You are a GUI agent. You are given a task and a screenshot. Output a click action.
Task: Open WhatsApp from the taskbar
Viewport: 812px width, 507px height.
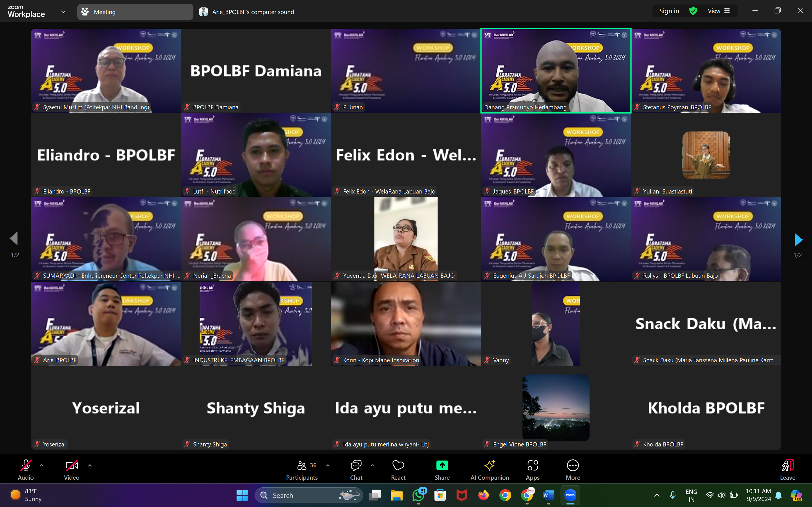click(x=419, y=495)
